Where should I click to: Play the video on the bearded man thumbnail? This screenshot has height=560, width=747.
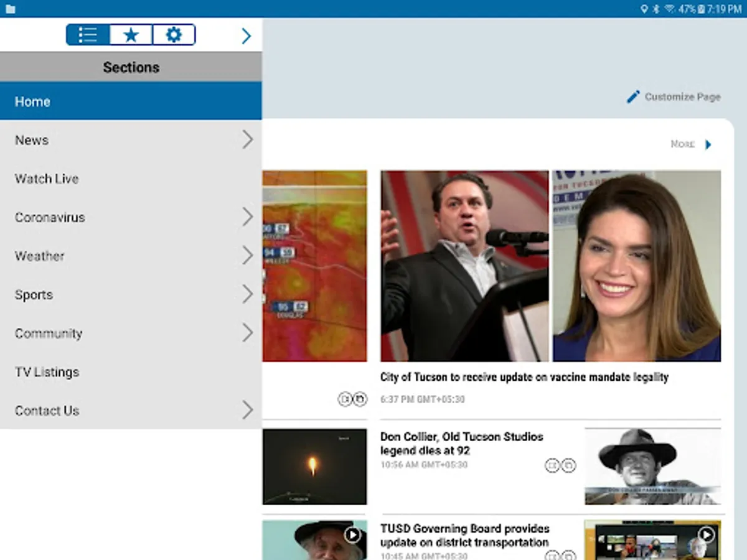(352, 534)
